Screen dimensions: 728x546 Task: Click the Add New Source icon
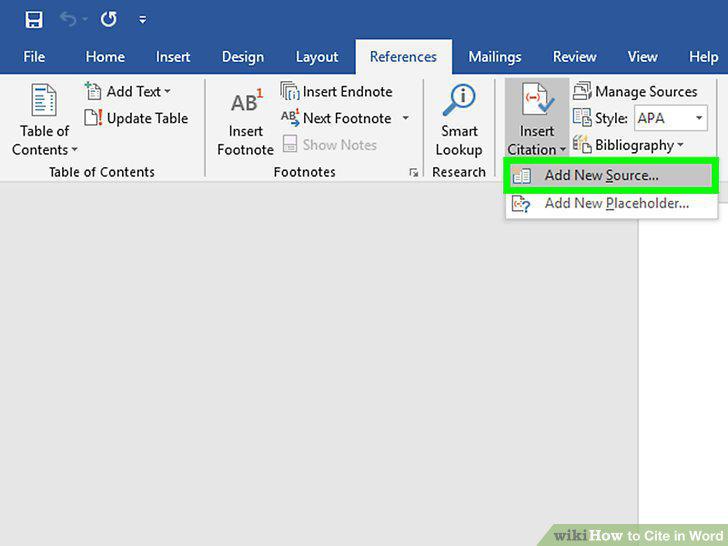[x=521, y=176]
